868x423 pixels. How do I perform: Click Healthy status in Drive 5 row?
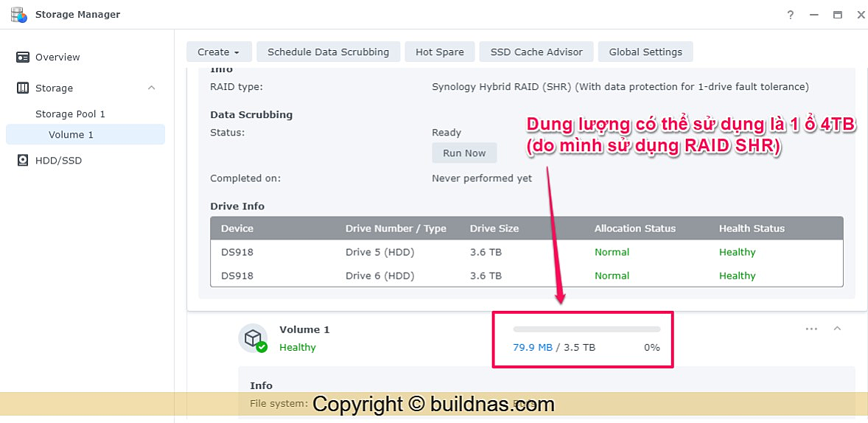click(737, 252)
